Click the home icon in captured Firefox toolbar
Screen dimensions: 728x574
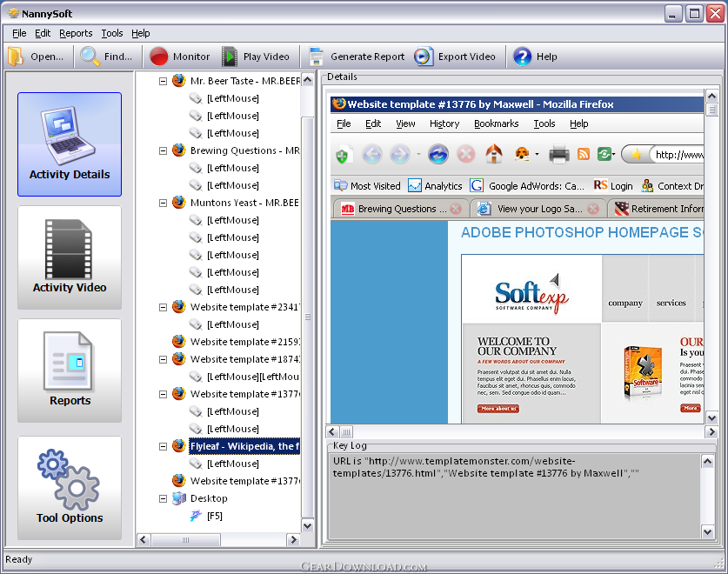click(493, 154)
